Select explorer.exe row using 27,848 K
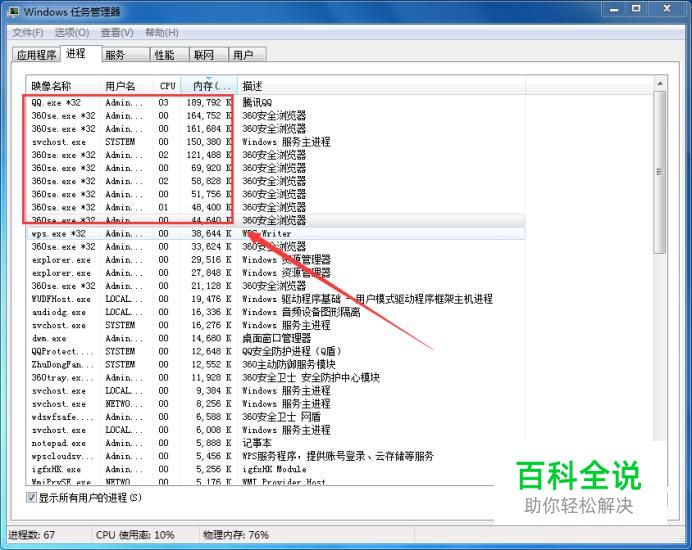This screenshot has height=550, width=692. 276,273
